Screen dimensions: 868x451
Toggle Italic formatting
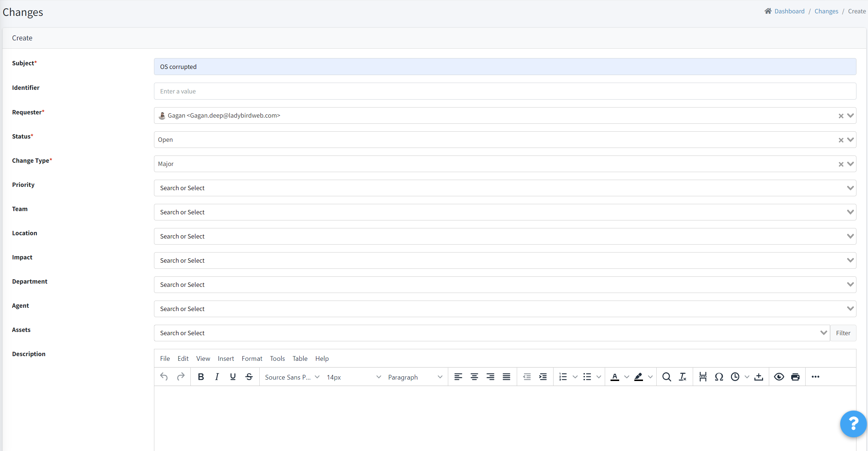tap(217, 377)
